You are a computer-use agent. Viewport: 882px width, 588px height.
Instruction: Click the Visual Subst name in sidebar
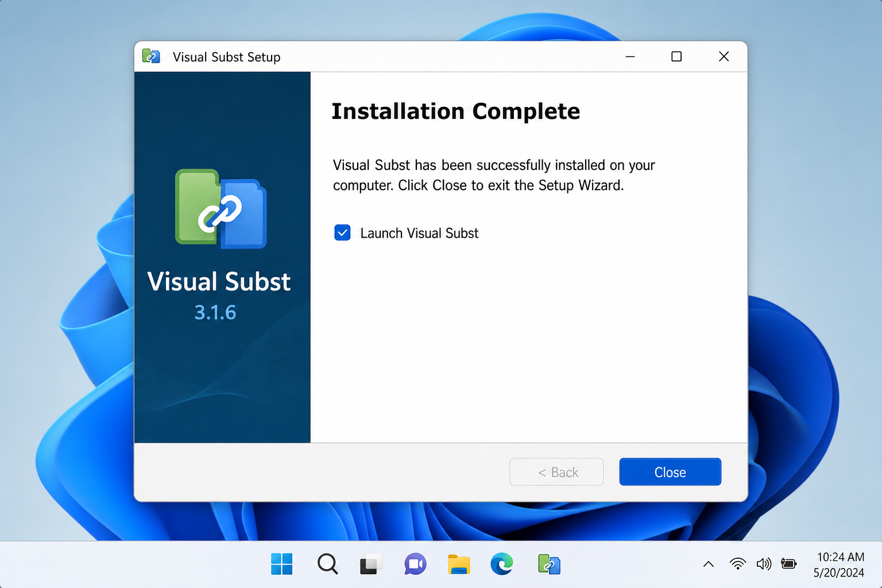(x=219, y=281)
